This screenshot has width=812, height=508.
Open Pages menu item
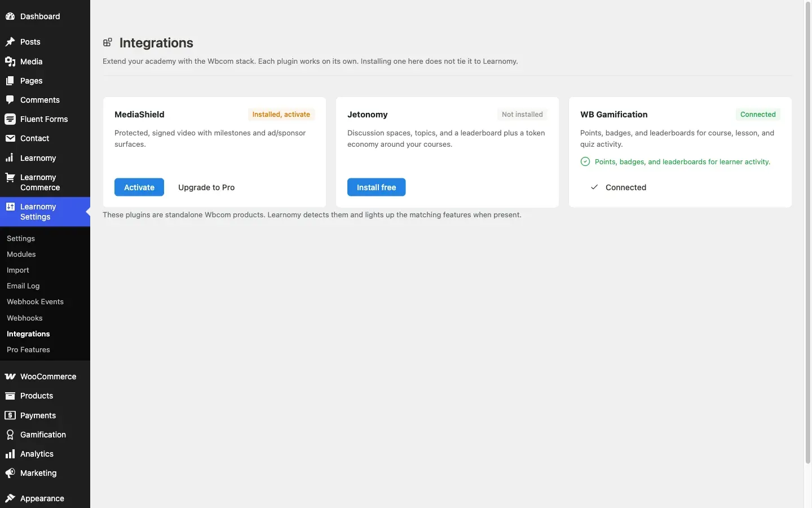(x=45, y=81)
